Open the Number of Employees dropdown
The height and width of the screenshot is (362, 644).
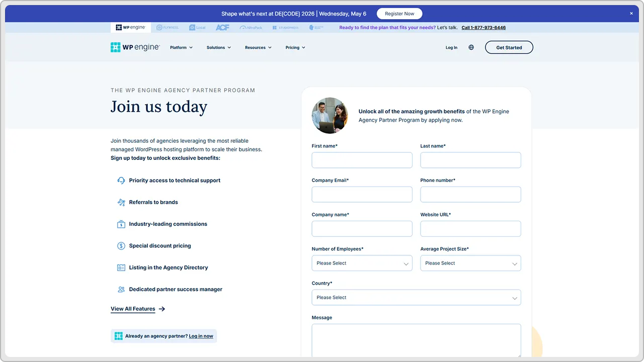(x=362, y=263)
